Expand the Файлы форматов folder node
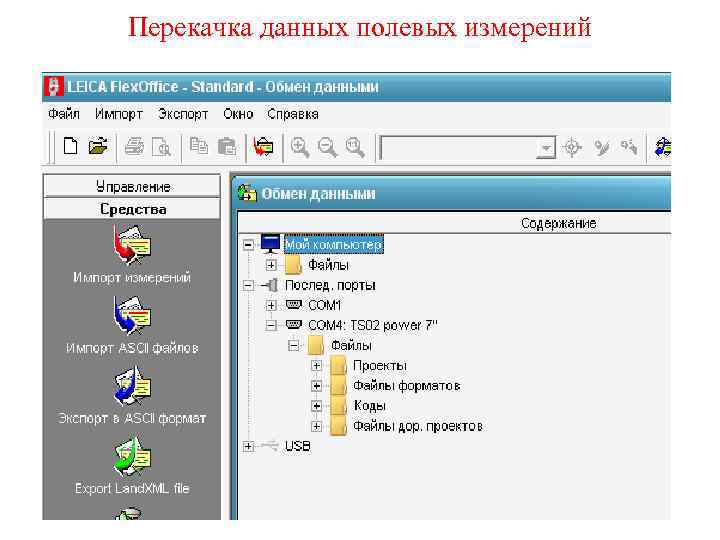720x540 pixels. pos(316,386)
